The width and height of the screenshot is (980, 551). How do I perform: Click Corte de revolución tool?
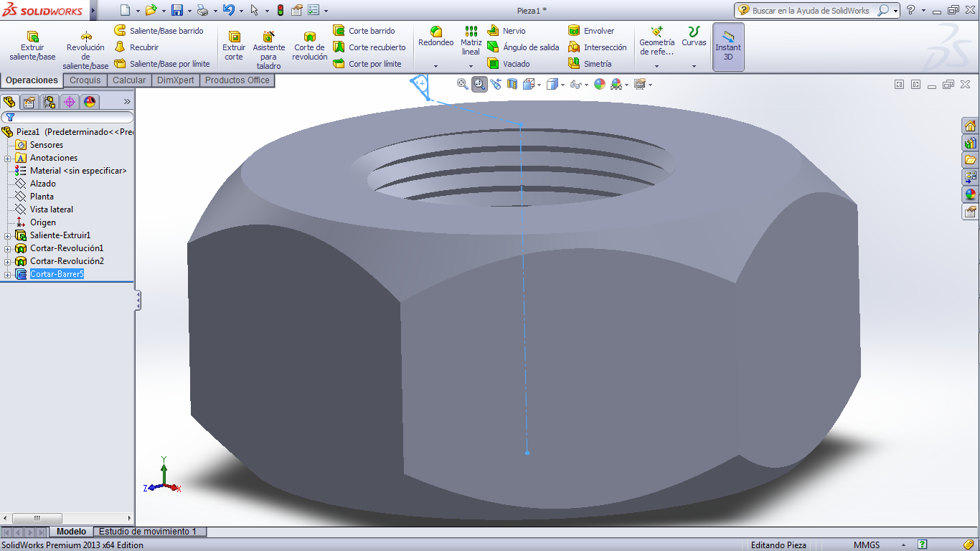click(x=310, y=46)
